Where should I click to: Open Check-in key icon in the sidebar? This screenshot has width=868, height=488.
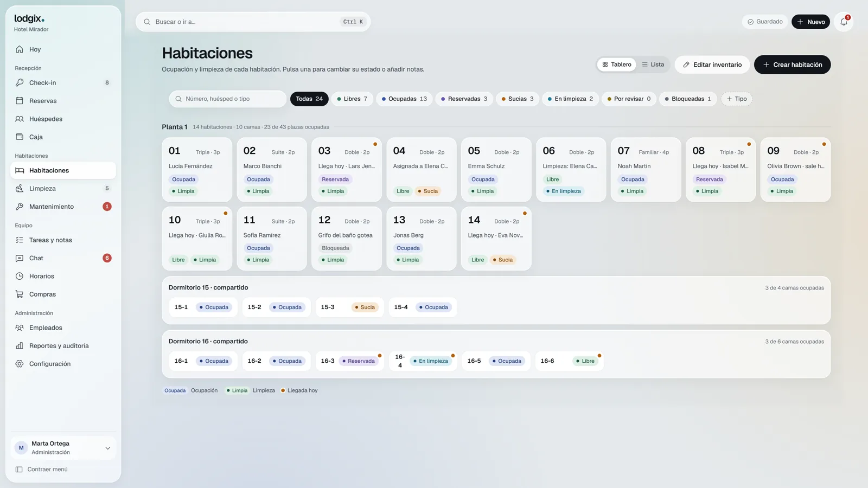click(x=20, y=83)
